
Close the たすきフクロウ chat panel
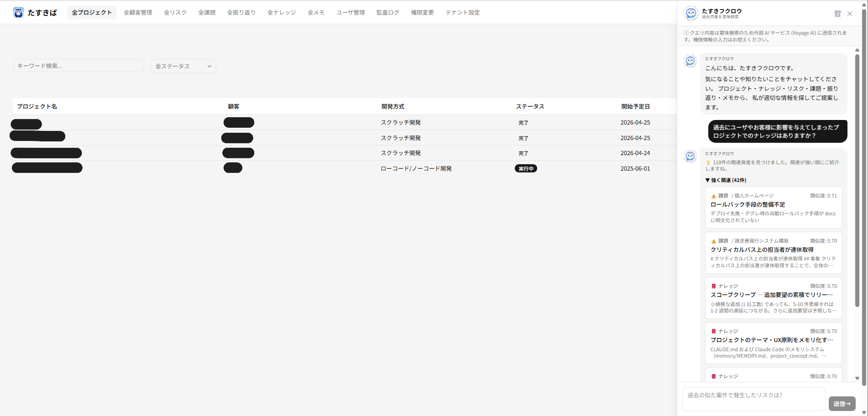click(850, 14)
